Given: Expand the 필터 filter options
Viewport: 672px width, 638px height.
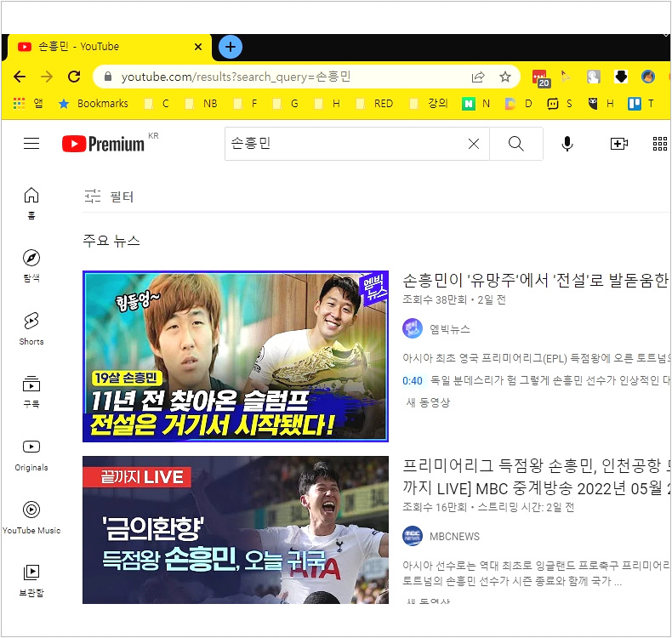Looking at the screenshot, I should coord(109,197).
